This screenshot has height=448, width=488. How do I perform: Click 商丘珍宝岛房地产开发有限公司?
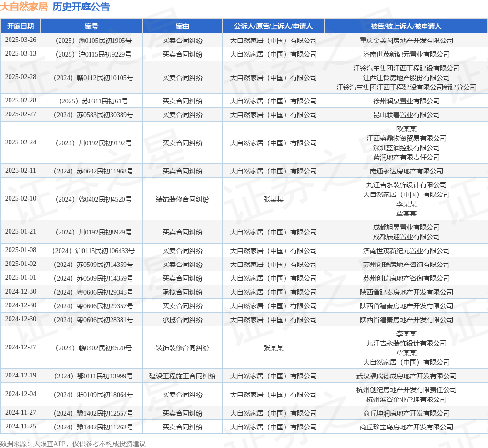406,427
